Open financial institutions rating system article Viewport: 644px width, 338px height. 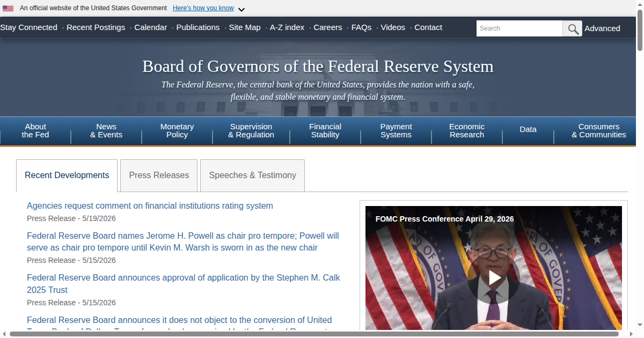click(150, 206)
